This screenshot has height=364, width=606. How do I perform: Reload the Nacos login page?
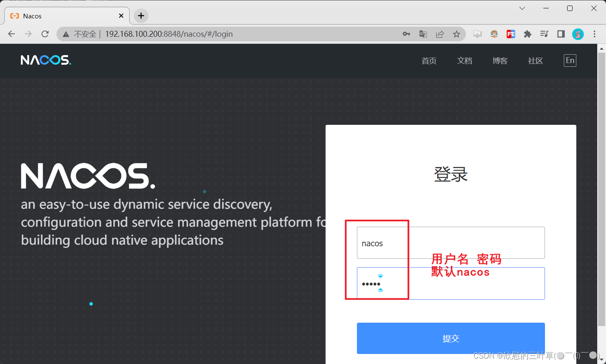coord(45,34)
